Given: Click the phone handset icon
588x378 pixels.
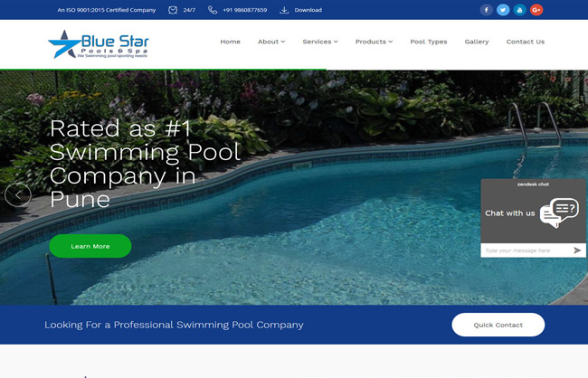Looking at the screenshot, I should (x=213, y=10).
